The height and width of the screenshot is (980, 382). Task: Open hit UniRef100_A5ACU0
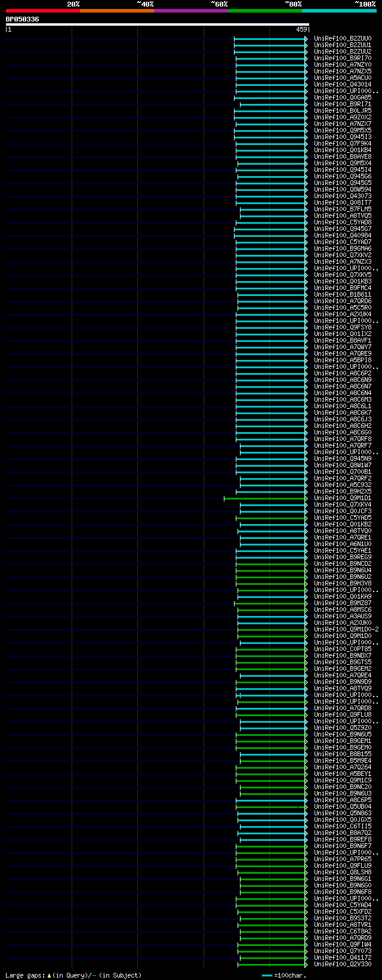tap(343, 78)
